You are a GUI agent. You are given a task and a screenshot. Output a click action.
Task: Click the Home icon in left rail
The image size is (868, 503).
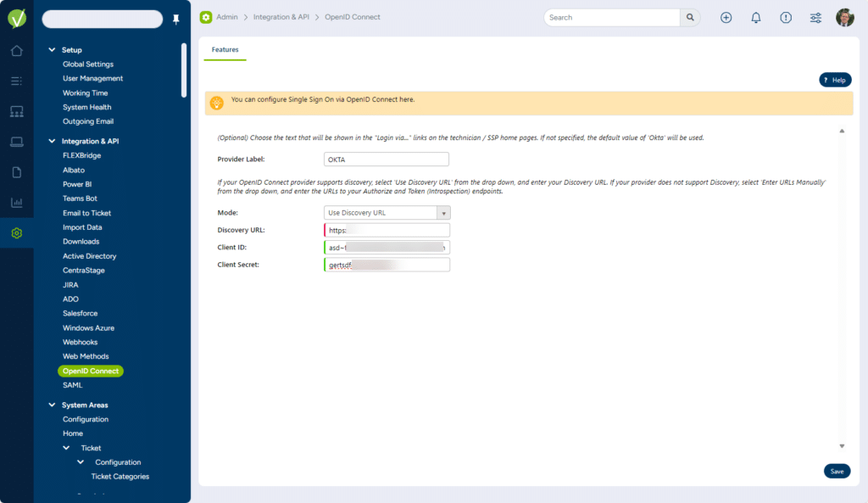pos(16,51)
